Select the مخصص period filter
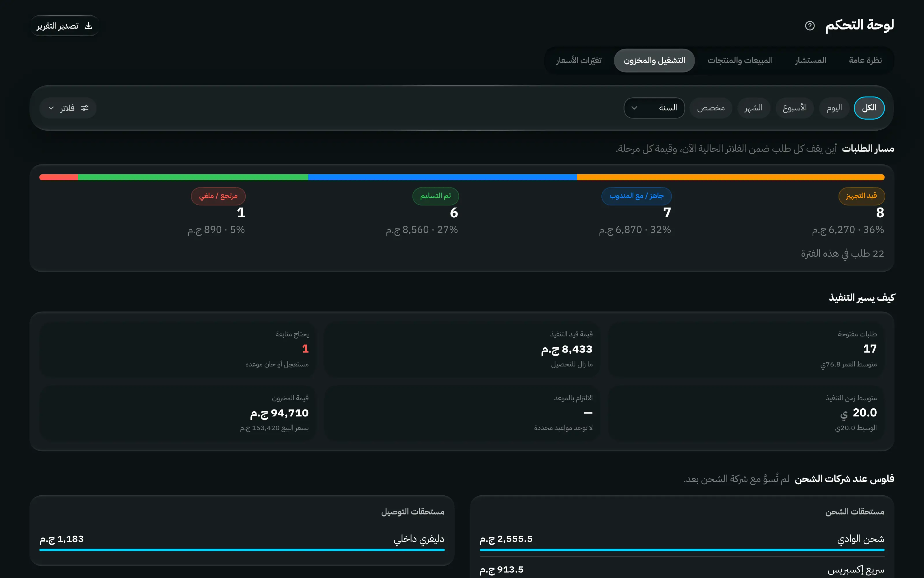The width and height of the screenshot is (924, 578). coord(711,108)
